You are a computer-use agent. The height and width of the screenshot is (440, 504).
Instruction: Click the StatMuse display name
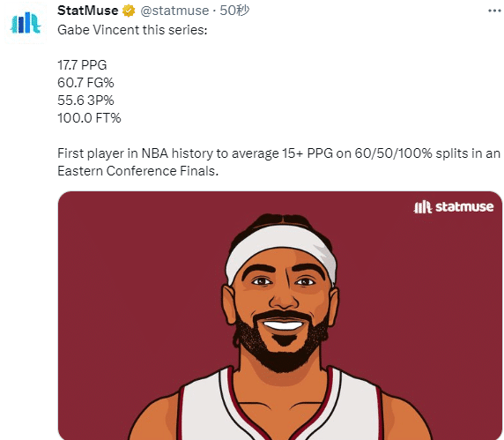(88, 11)
